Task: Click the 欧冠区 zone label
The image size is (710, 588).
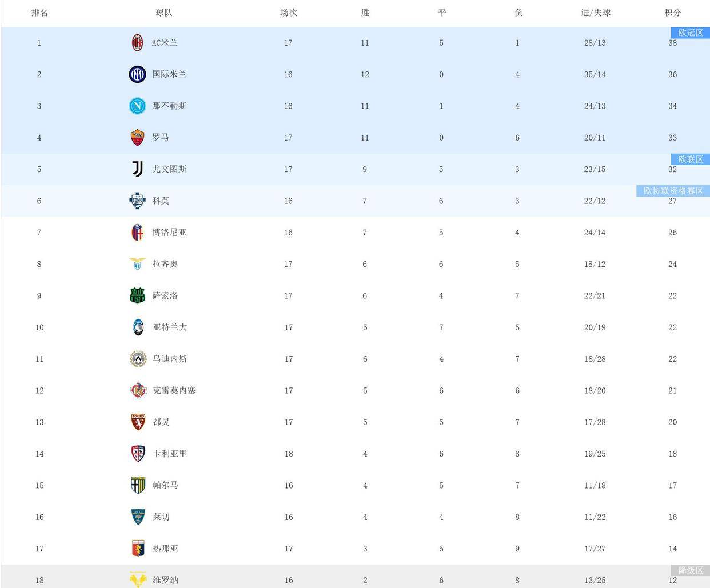Action: point(690,33)
